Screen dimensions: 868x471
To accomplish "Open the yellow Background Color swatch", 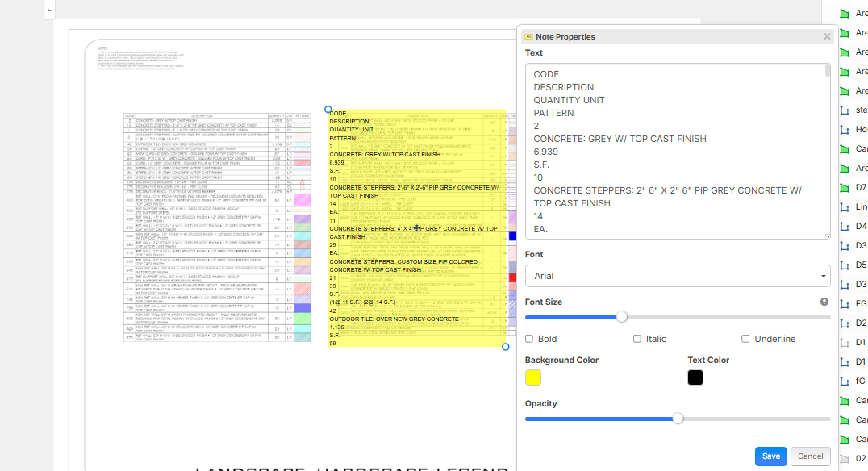I will coord(533,377).
